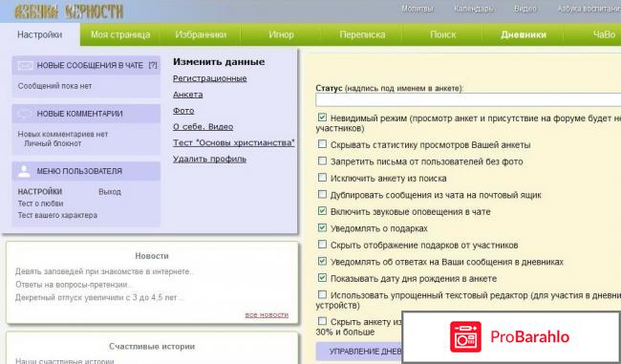This screenshot has height=364, width=621.
Task: Focus the Статус text field
Action: tap(468, 99)
